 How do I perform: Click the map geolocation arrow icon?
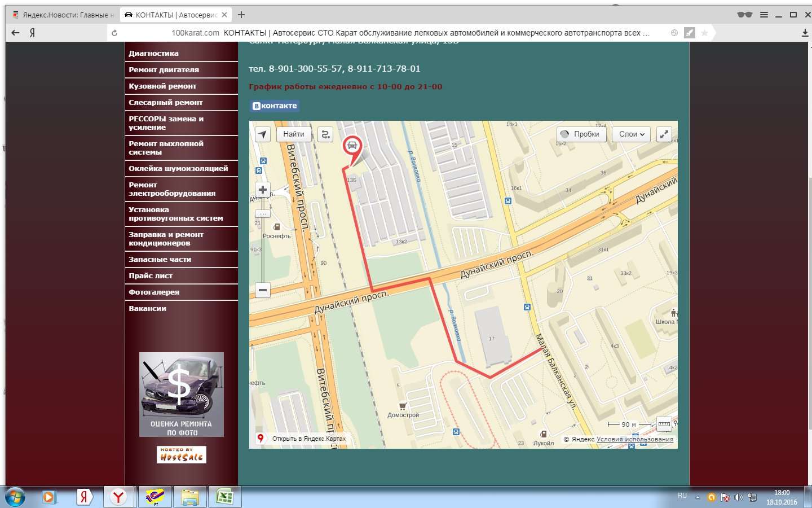263,134
